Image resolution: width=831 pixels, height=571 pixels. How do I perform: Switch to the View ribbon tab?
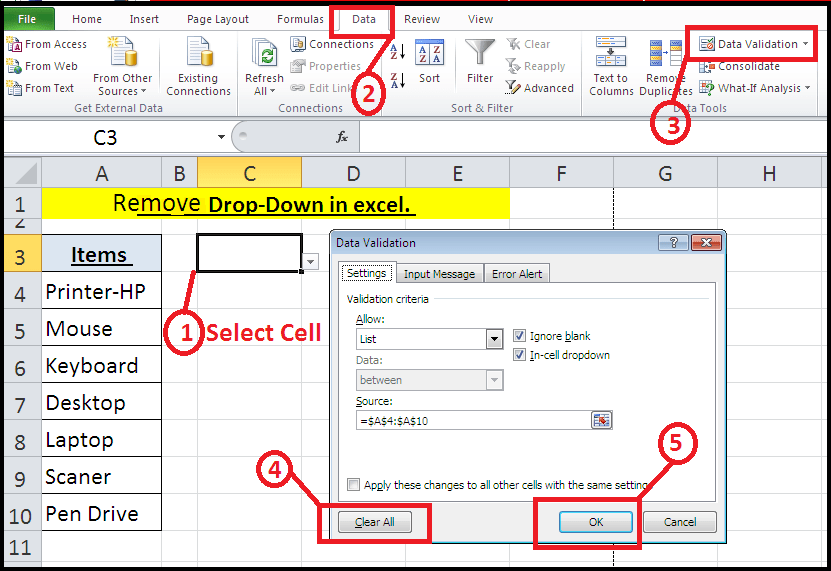pyautogui.click(x=480, y=19)
